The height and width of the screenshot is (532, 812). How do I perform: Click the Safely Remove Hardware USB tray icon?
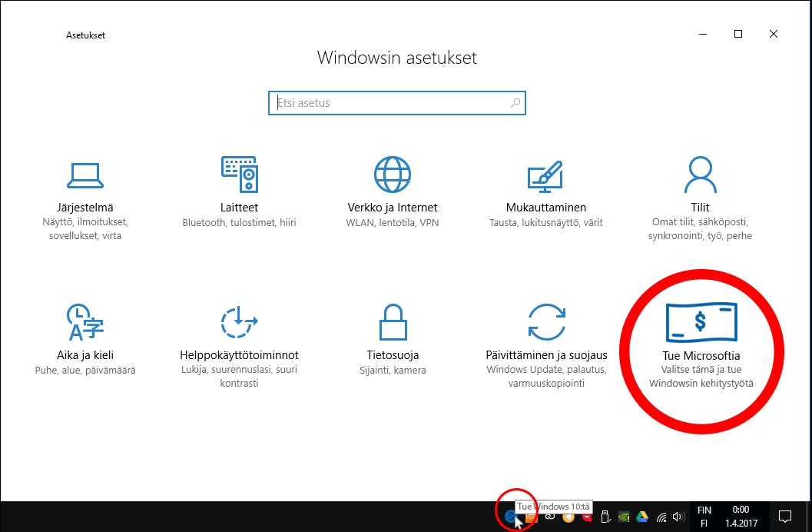click(605, 517)
